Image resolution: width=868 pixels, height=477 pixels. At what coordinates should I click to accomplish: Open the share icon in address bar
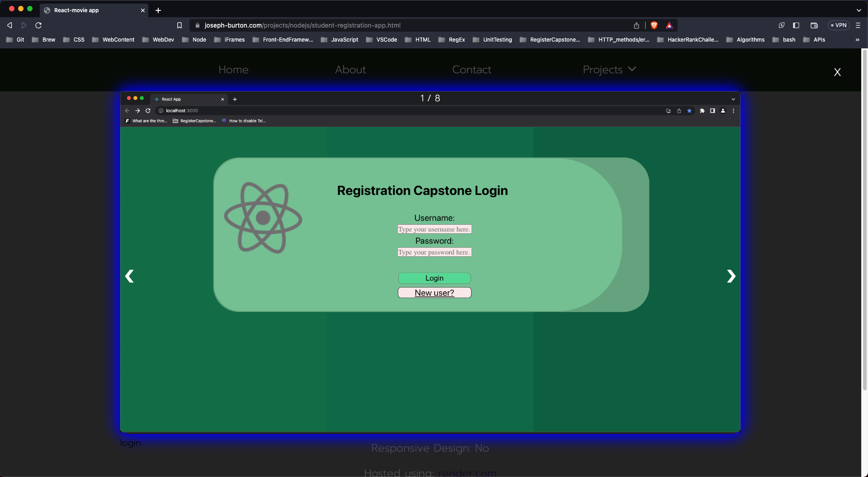tap(637, 25)
